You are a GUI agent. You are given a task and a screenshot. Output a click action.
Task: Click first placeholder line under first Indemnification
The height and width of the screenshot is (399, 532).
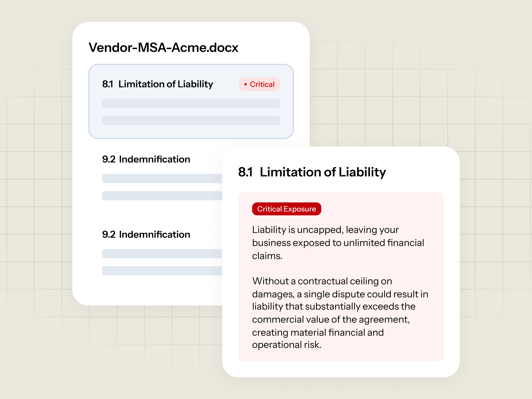(162, 178)
